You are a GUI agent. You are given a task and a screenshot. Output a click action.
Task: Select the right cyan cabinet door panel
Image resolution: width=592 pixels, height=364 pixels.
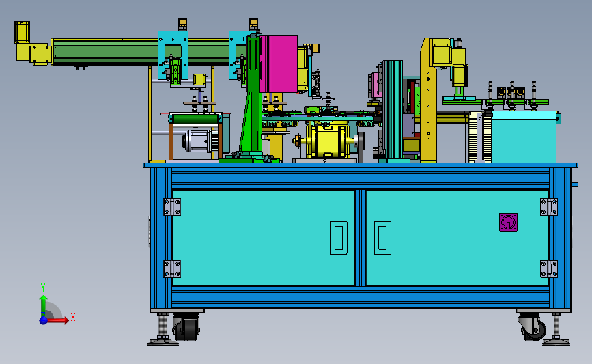point(457,238)
